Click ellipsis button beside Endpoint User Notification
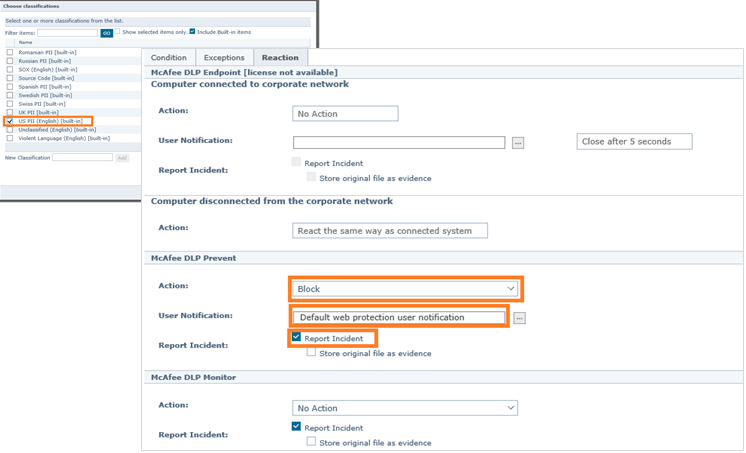746x453 pixels. pos(518,143)
